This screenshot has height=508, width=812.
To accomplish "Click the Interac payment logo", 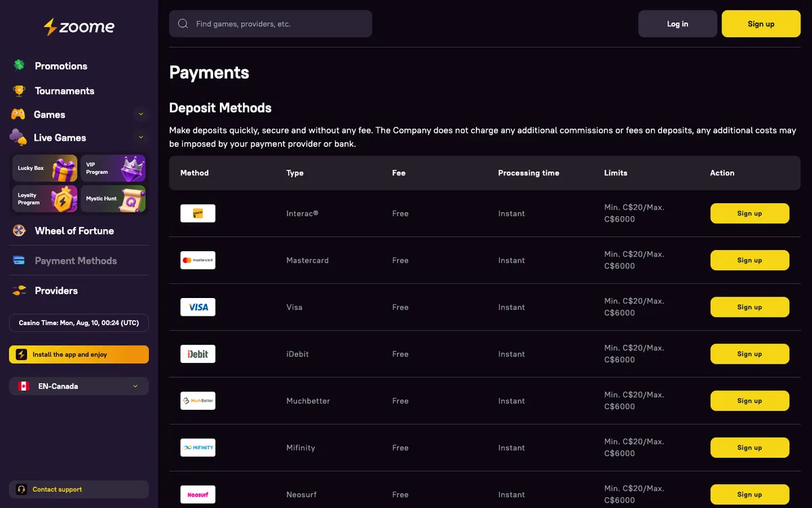I will (x=198, y=213).
